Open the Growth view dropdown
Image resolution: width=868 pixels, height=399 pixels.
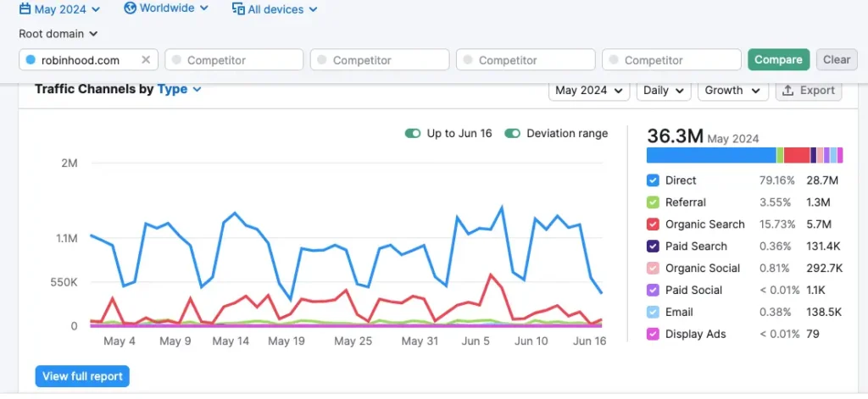coord(733,90)
